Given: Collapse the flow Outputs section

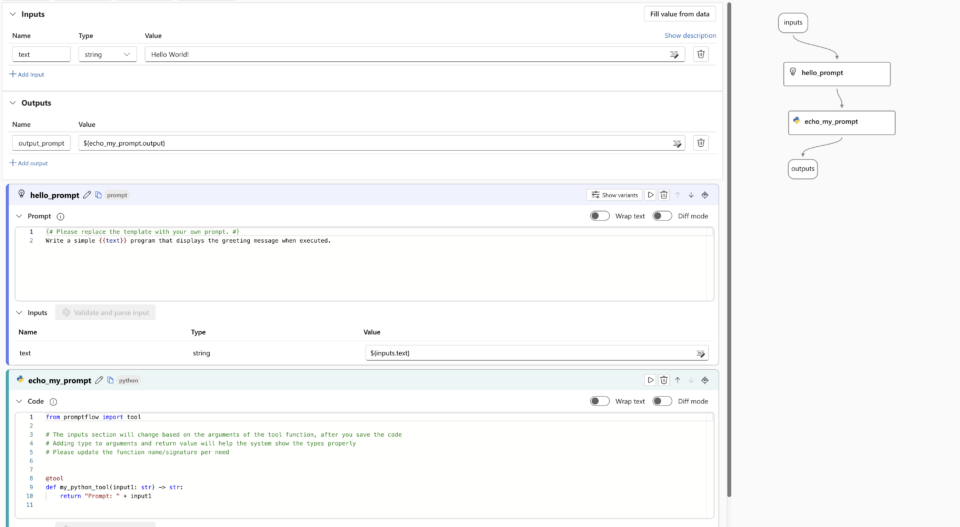Looking at the screenshot, I should 13,103.
